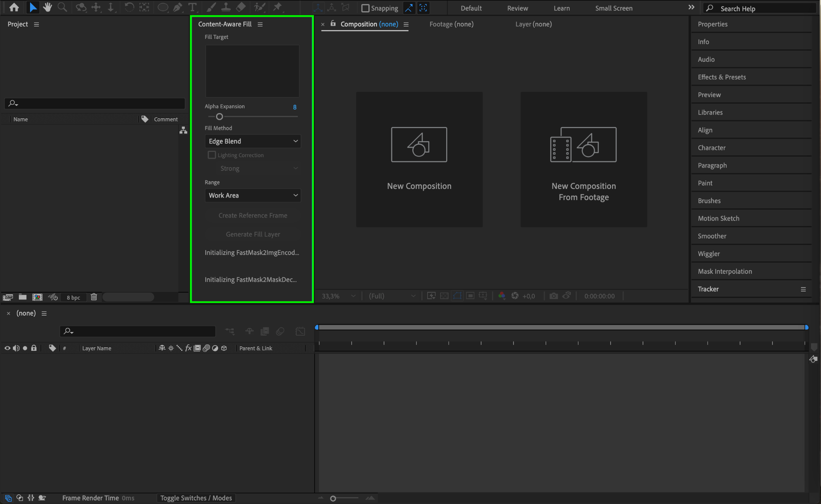
Task: Select the Zoom magnifier tool
Action: click(62, 7)
